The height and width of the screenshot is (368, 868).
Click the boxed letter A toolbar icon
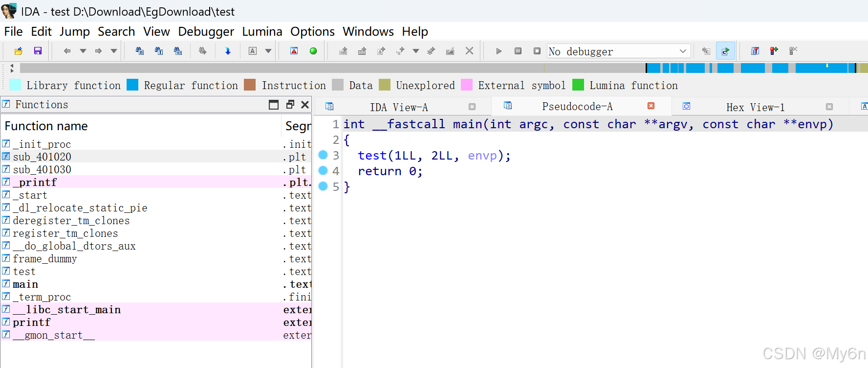253,51
